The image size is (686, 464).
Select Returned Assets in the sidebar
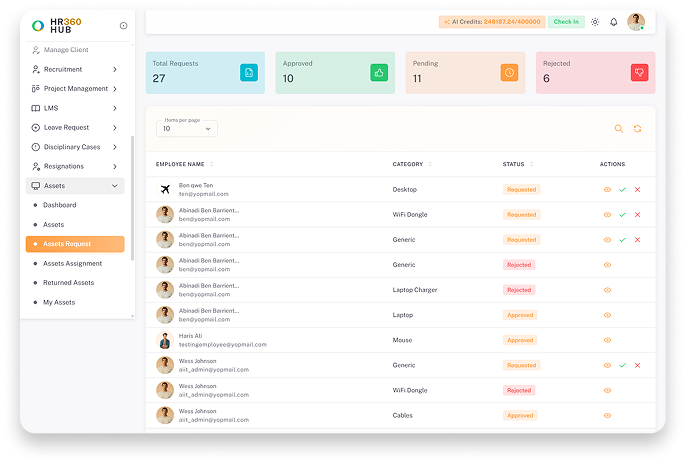(x=69, y=283)
